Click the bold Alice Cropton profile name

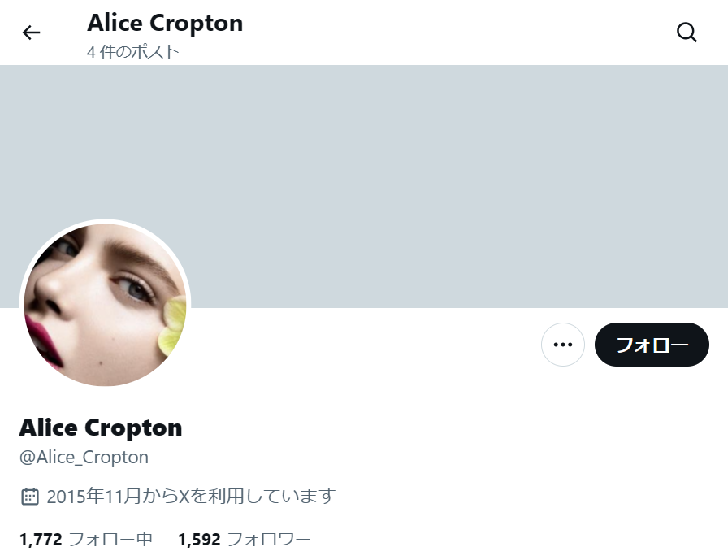[101, 428]
